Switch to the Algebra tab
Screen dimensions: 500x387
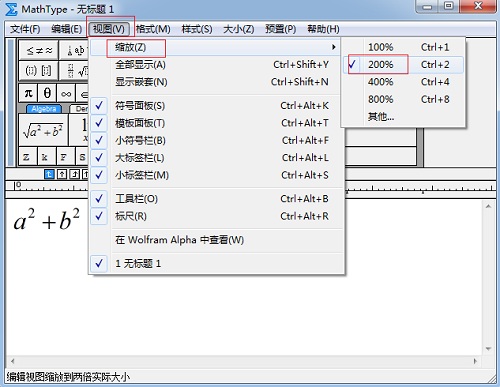point(44,109)
